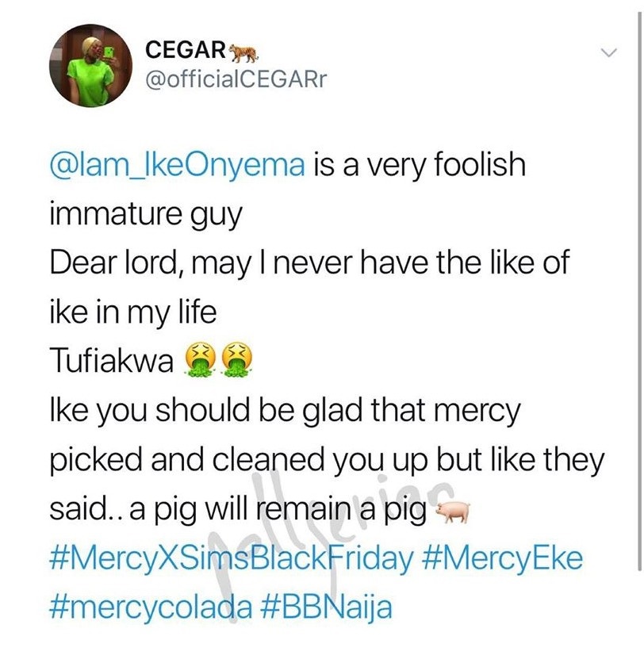Click the CEGAR display name
The width and height of the screenshot is (644, 667).
pos(186,50)
